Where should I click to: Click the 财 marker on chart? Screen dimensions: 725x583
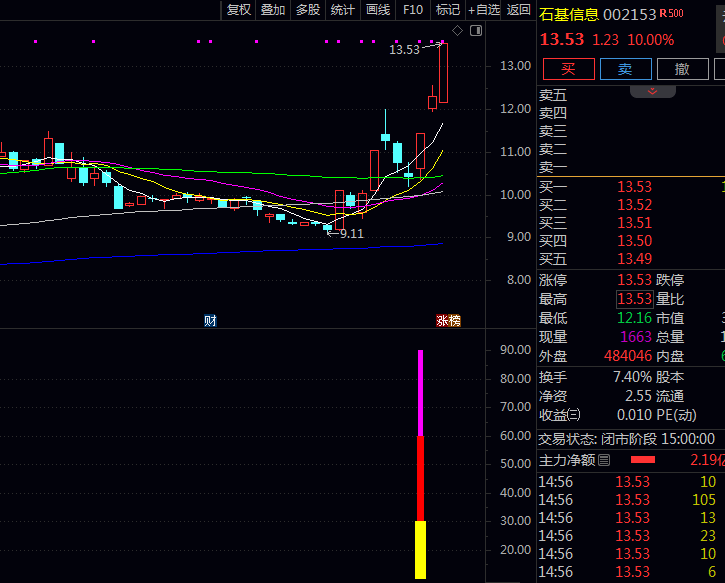click(x=210, y=320)
